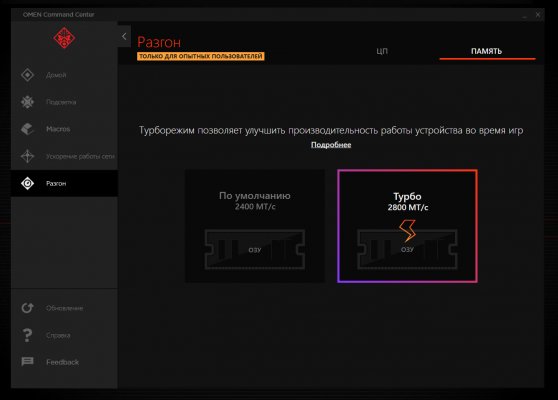
Task: Open the Обновление refresh icon
Action: point(27,308)
